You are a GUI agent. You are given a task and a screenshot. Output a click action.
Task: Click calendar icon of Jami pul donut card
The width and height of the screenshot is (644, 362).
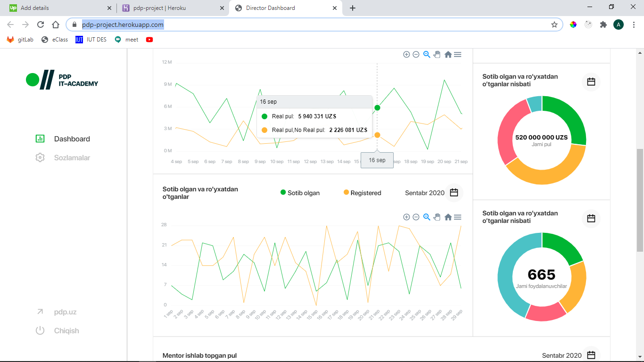click(591, 82)
